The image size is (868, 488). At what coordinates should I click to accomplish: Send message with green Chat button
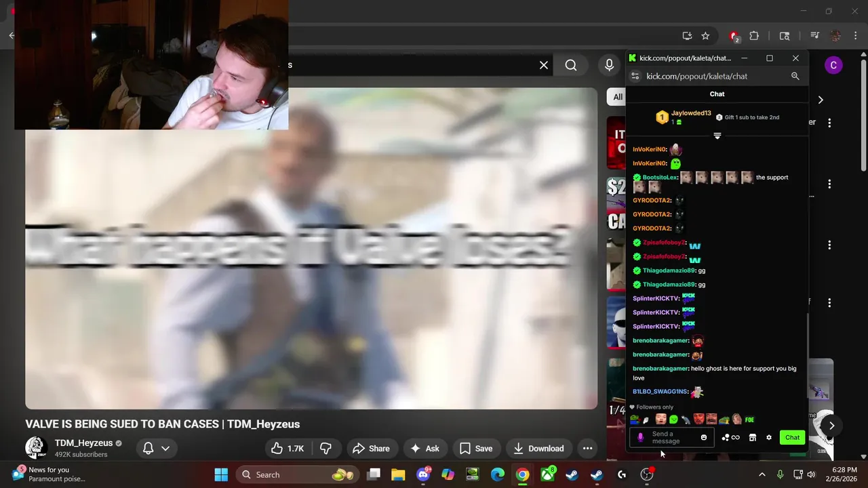[792, 438]
